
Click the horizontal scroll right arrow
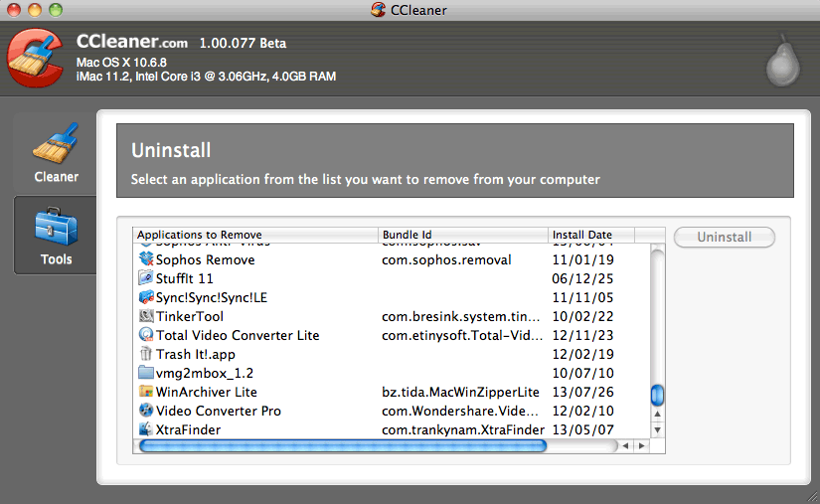[642, 446]
